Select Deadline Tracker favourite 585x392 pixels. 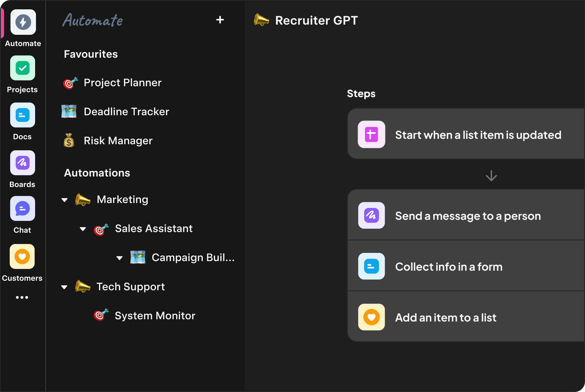126,111
